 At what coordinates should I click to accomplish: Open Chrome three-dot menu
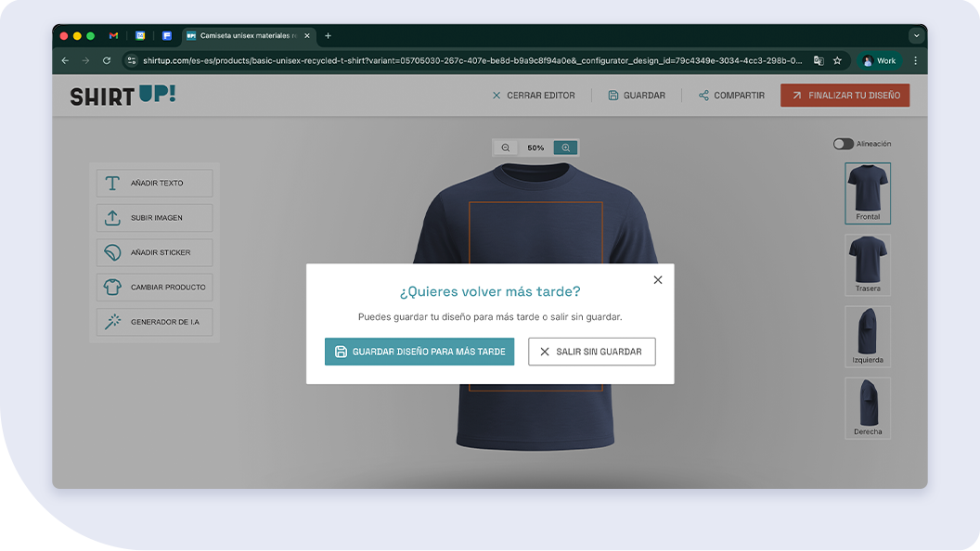(916, 60)
